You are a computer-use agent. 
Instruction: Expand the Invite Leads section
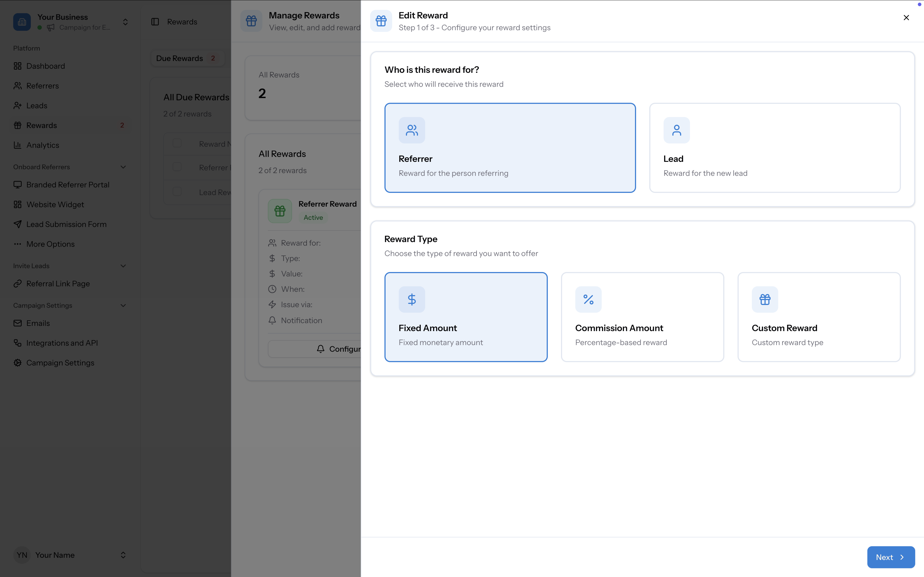coord(123,266)
